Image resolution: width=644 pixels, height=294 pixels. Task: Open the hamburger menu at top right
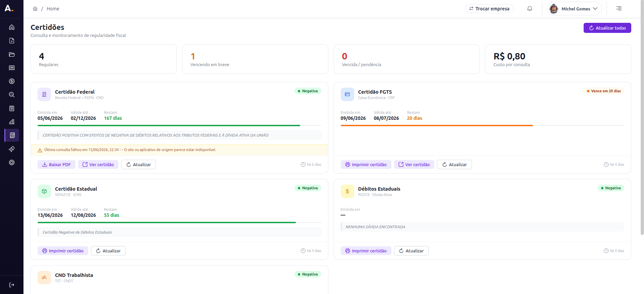tap(619, 9)
